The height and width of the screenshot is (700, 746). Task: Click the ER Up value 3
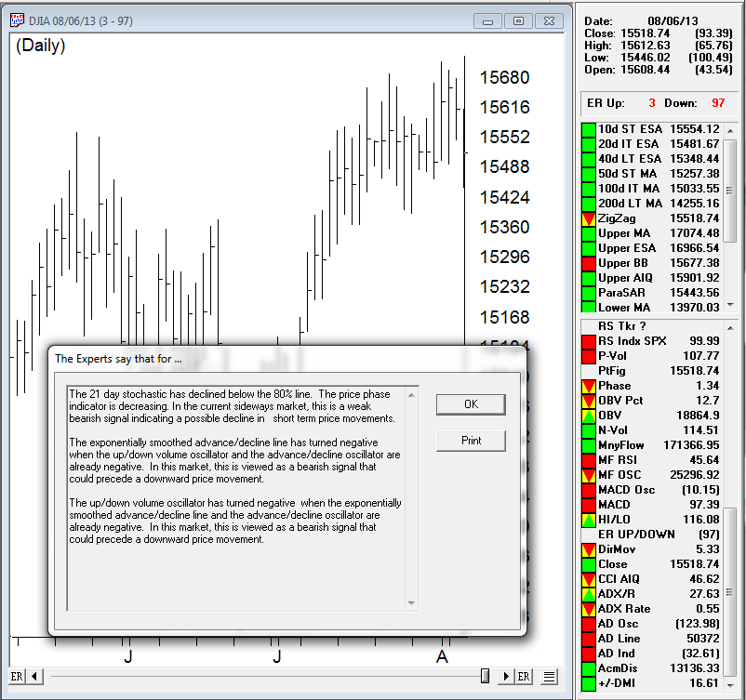652,103
